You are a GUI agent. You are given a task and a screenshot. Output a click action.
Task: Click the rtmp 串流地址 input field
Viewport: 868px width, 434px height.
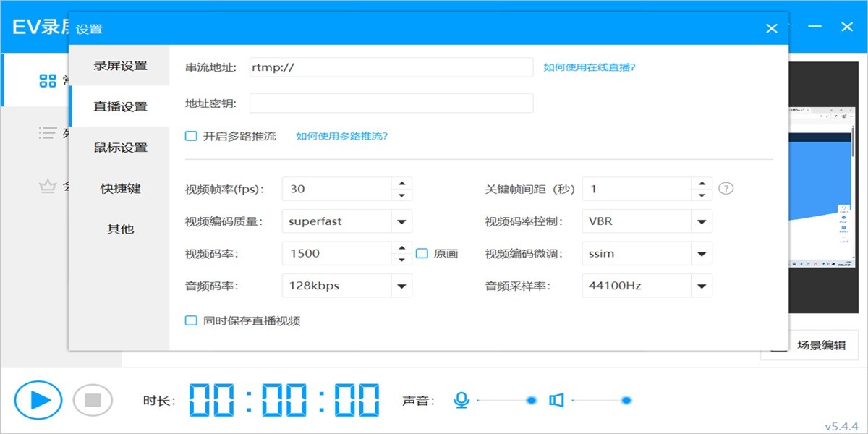pyautogui.click(x=391, y=67)
